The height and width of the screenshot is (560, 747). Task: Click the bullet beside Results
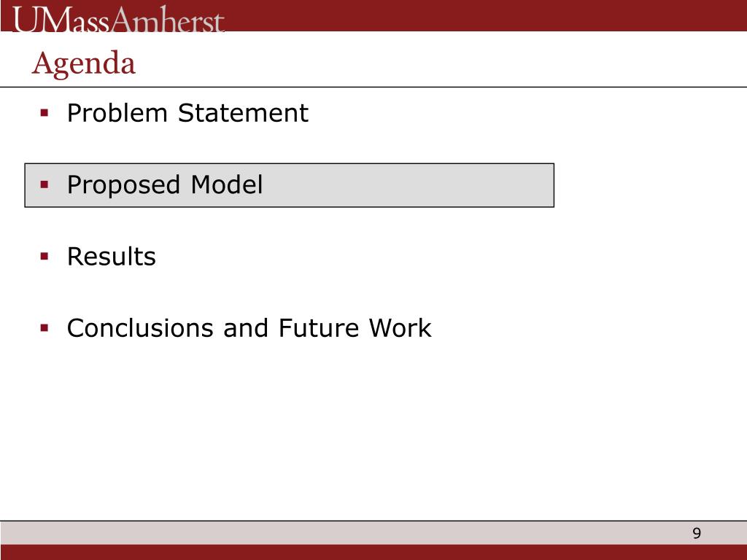tap(44, 257)
